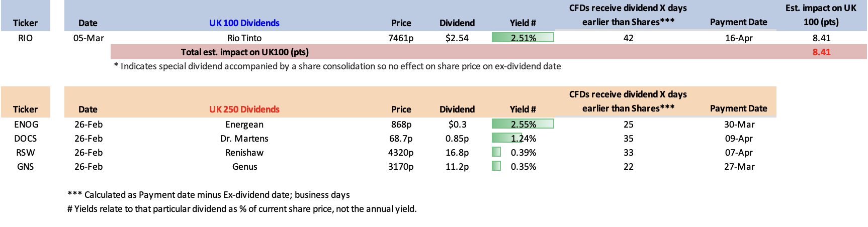The width and height of the screenshot is (868, 227).
Task: Select the Dr. Martens name cell
Action: (x=244, y=139)
